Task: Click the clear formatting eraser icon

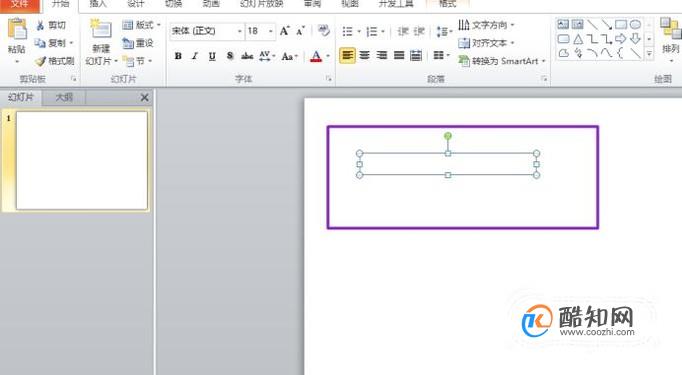Action: click(x=323, y=30)
